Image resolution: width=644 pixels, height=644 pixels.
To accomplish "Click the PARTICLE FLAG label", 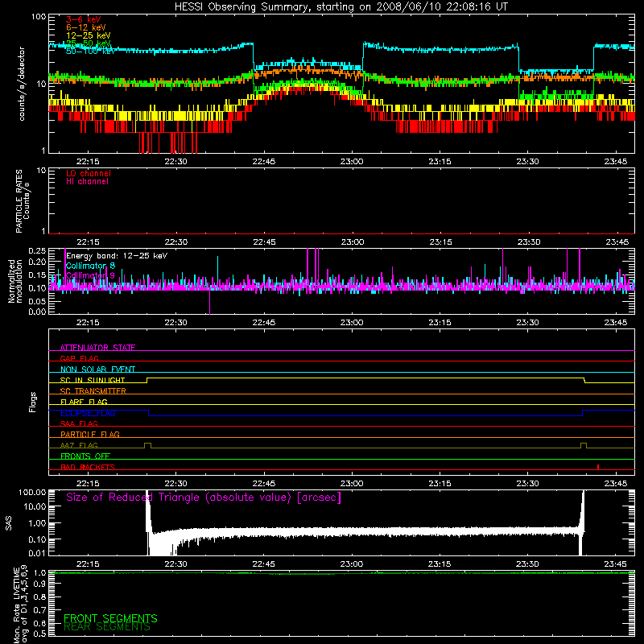I will point(90,434).
